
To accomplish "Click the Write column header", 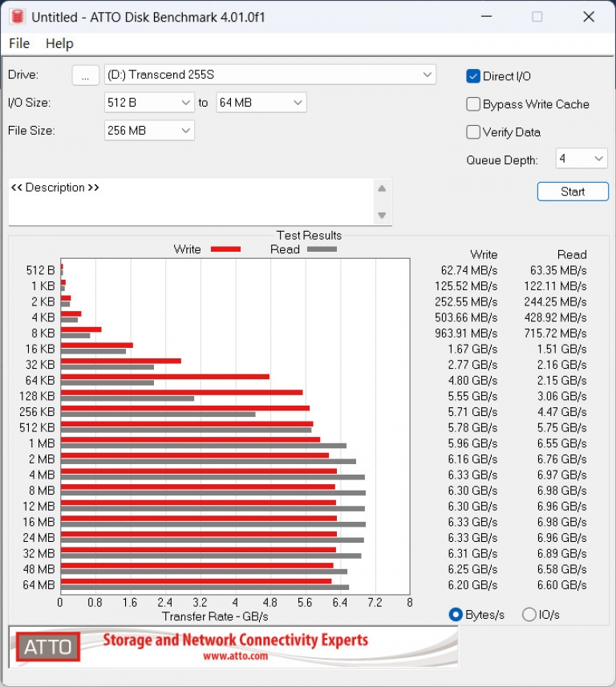I will point(484,255).
